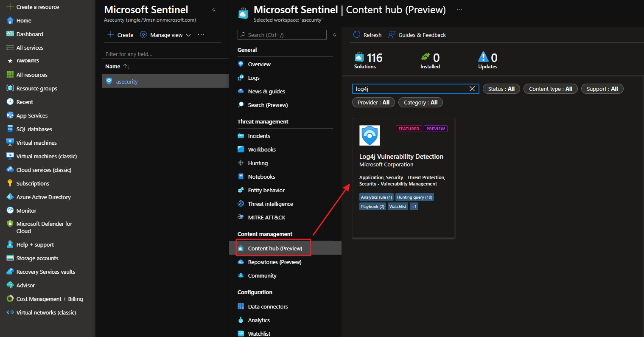
Task: Collapse the Microsoft Sentinel workspace list pane
Action: (x=214, y=10)
